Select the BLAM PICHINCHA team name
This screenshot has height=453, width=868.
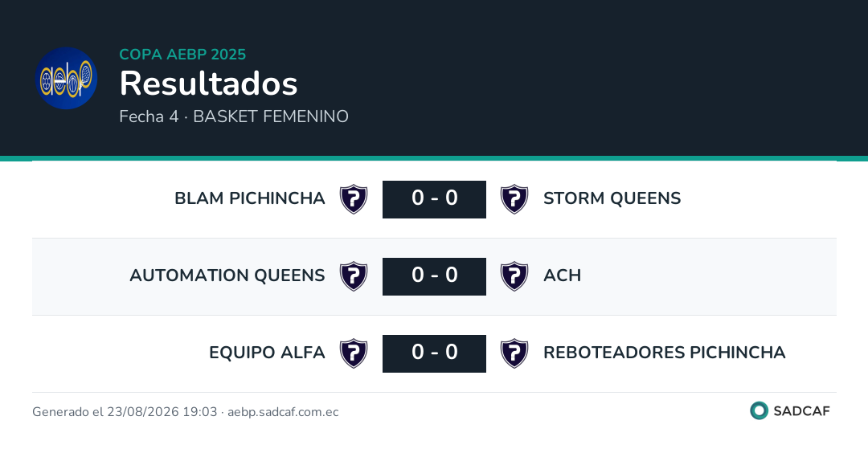(250, 198)
